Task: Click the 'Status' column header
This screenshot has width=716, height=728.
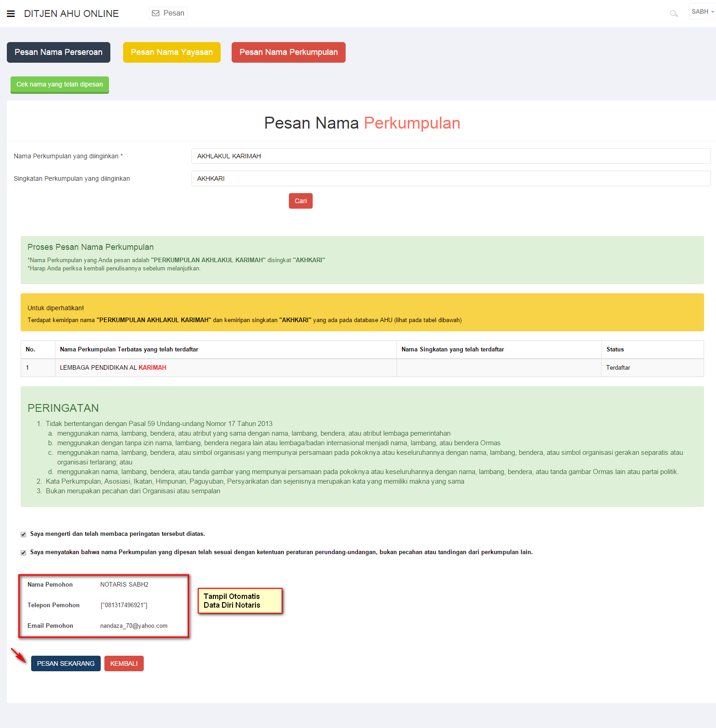Action: point(652,350)
